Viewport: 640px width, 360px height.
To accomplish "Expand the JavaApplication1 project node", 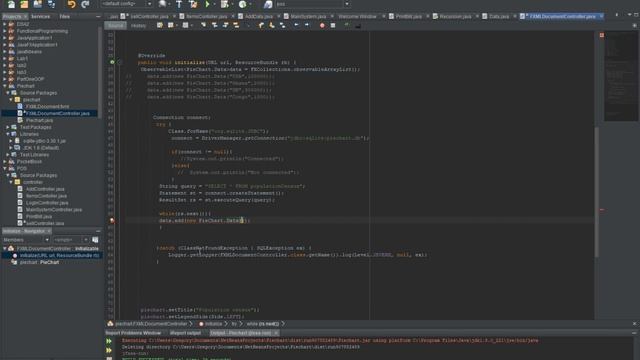I will click(x=4, y=38).
